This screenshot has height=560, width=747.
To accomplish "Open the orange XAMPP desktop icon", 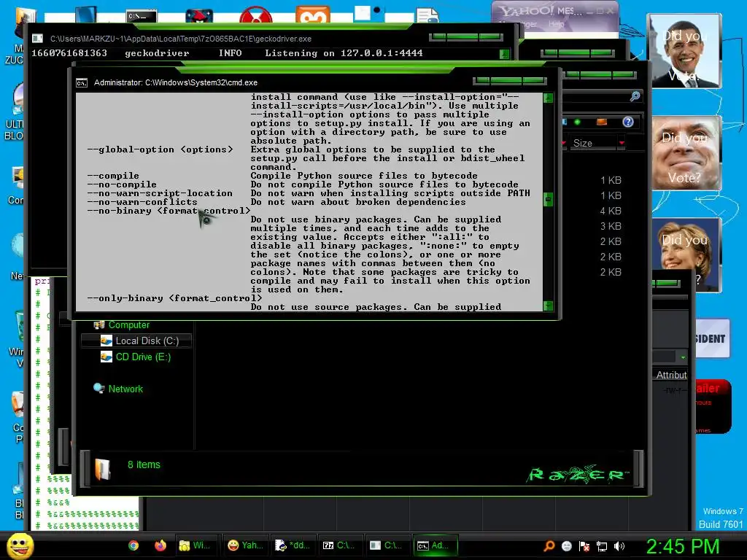I will coord(312,15).
